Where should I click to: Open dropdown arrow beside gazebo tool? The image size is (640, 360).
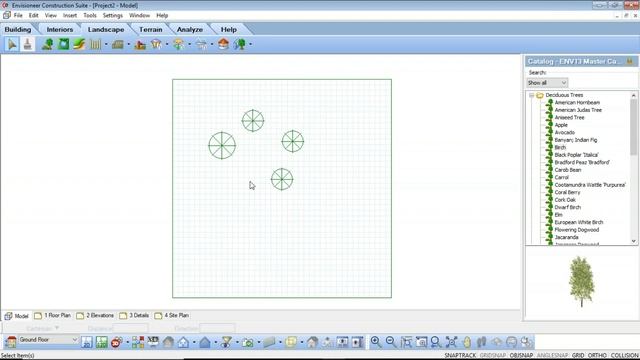pos(167,44)
